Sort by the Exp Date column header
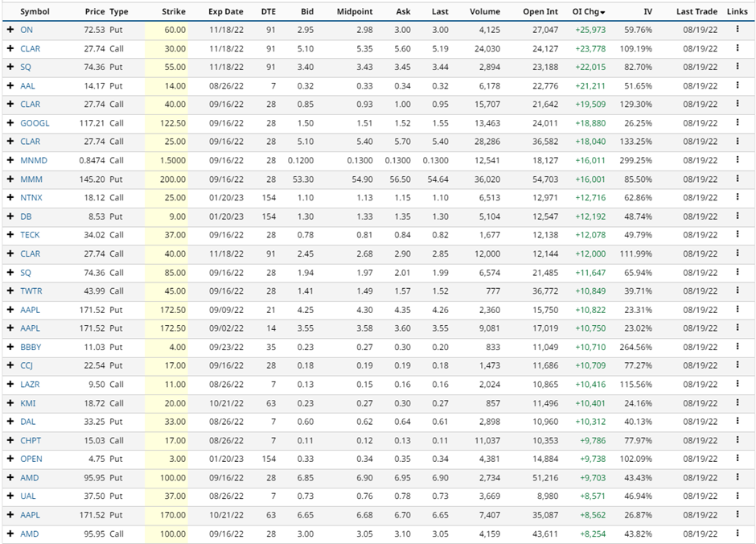 (x=226, y=11)
